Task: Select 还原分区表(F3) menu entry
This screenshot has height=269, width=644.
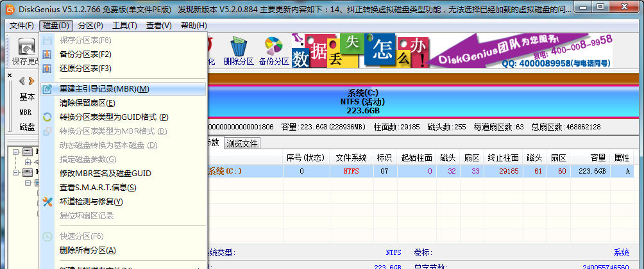Action: pos(123,68)
